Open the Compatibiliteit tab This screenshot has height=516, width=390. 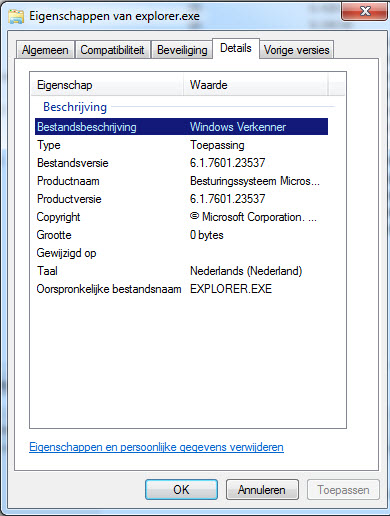(x=113, y=50)
